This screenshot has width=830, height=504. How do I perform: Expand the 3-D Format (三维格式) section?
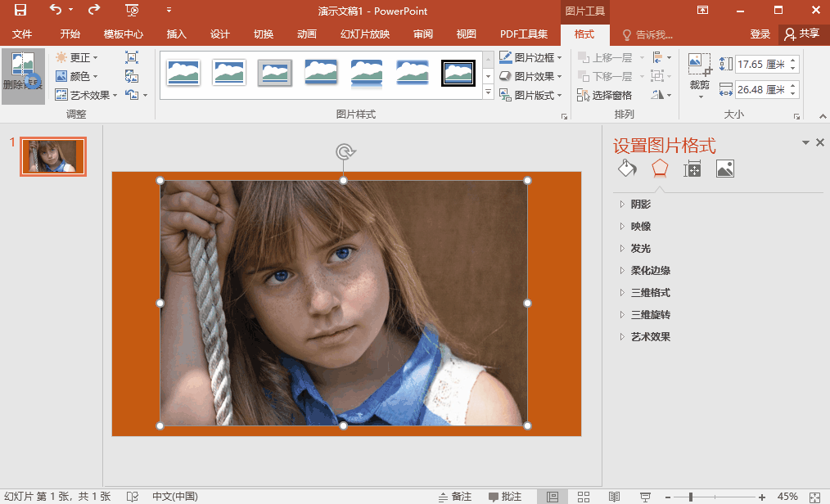(650, 293)
